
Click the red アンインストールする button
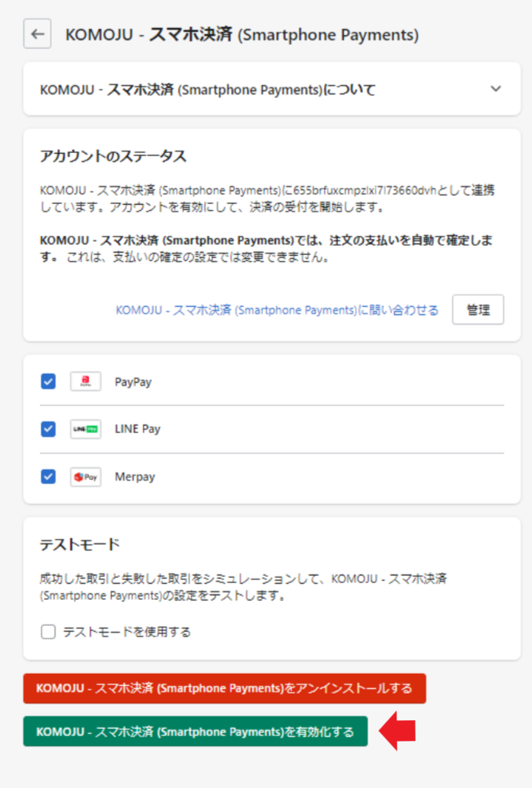coord(225,688)
